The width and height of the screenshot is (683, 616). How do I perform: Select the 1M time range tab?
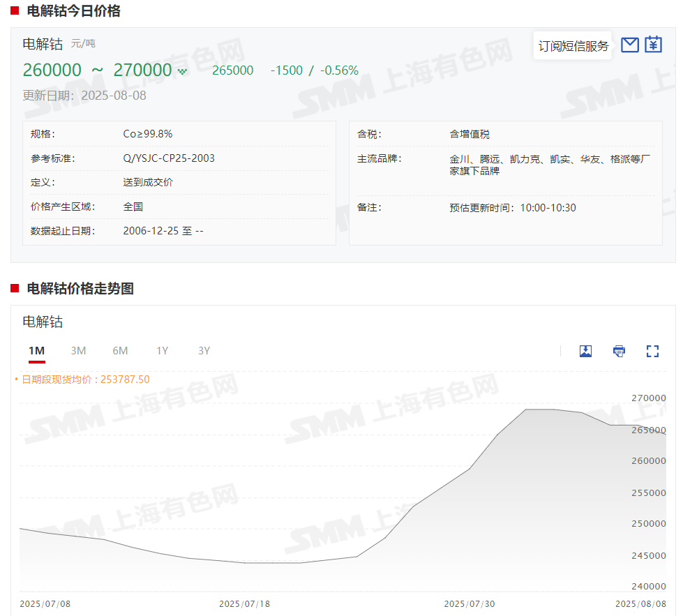(37, 351)
